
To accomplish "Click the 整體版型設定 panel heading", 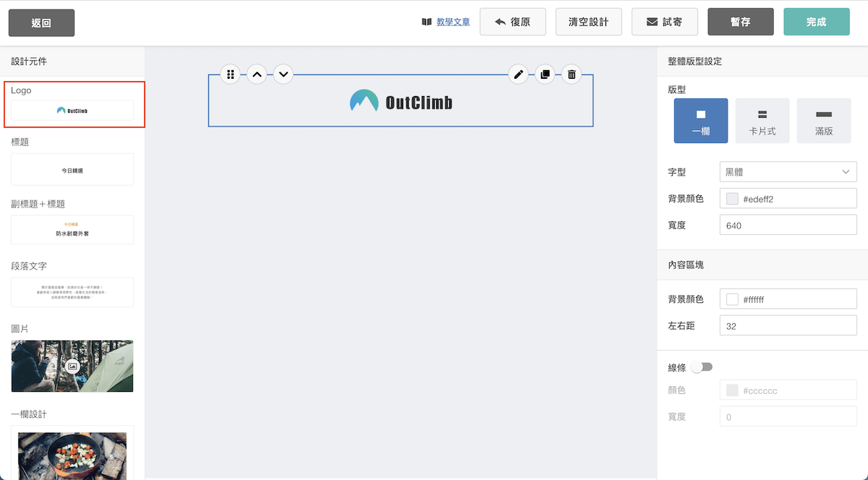I will pos(695,61).
